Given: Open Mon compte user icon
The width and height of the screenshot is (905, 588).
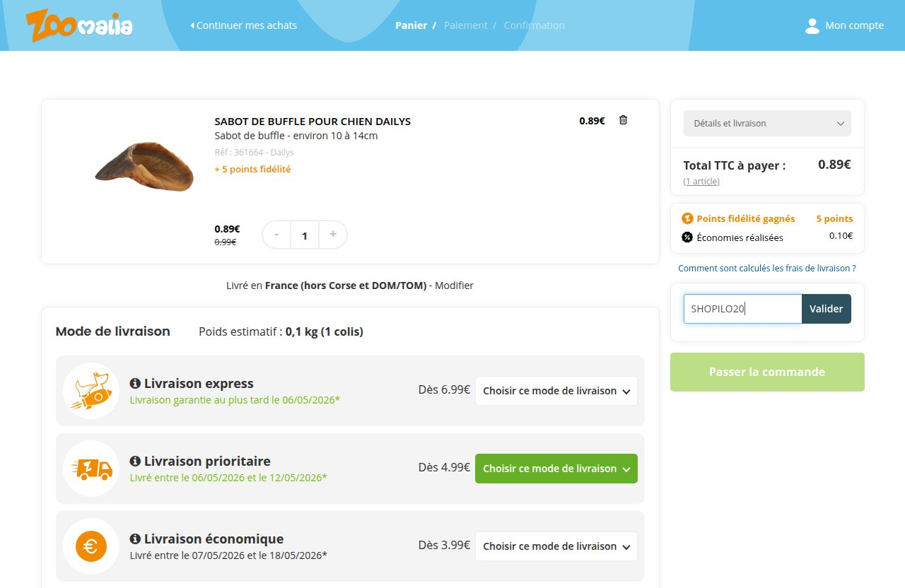Looking at the screenshot, I should coord(812,26).
